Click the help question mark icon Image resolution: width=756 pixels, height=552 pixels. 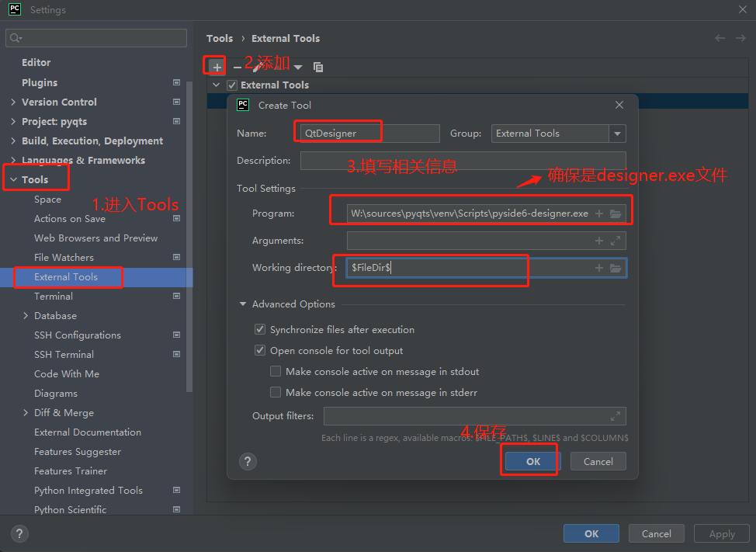click(248, 461)
